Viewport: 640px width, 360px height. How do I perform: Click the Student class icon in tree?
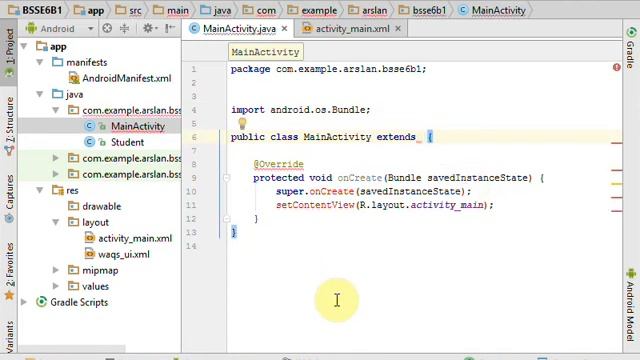pos(89,142)
